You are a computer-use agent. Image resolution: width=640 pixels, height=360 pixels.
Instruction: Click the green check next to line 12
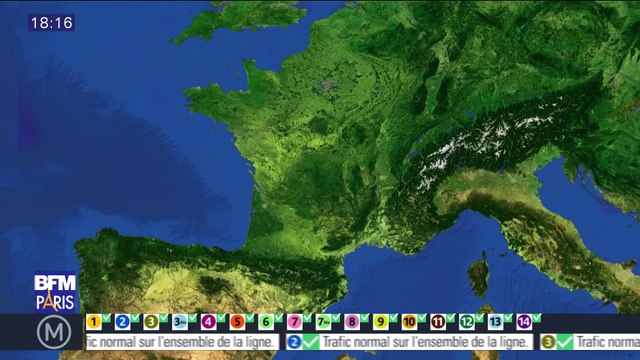[x=479, y=318]
